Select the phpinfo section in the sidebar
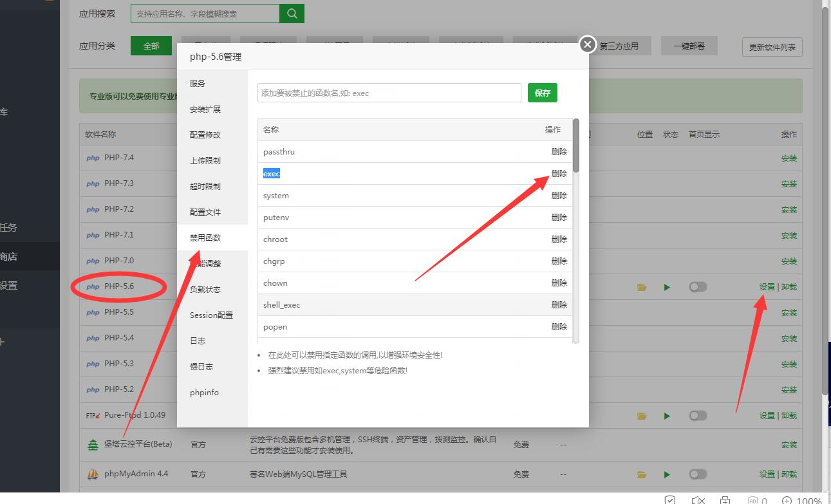 [x=204, y=393]
